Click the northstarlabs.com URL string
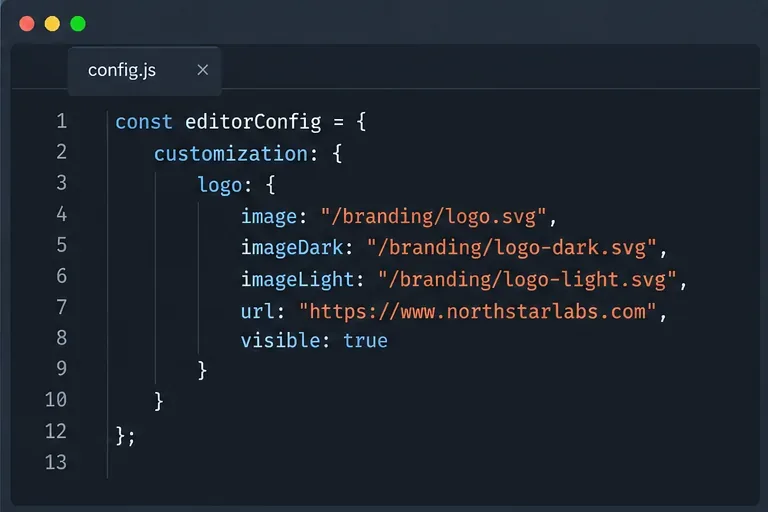 [x=478, y=312]
